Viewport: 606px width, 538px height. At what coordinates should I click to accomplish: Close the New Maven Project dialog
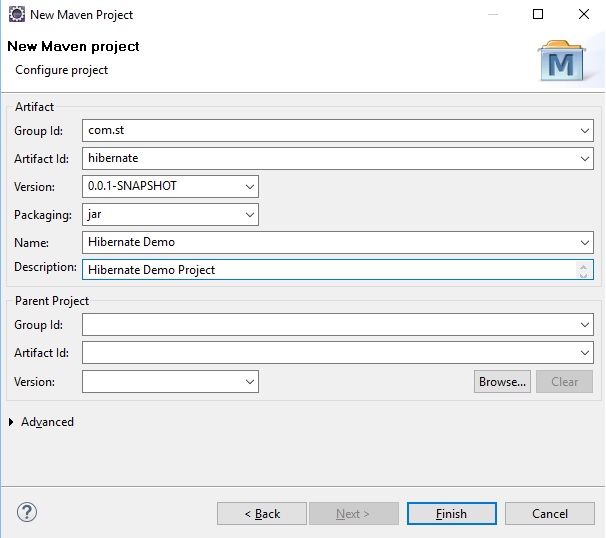(x=584, y=14)
